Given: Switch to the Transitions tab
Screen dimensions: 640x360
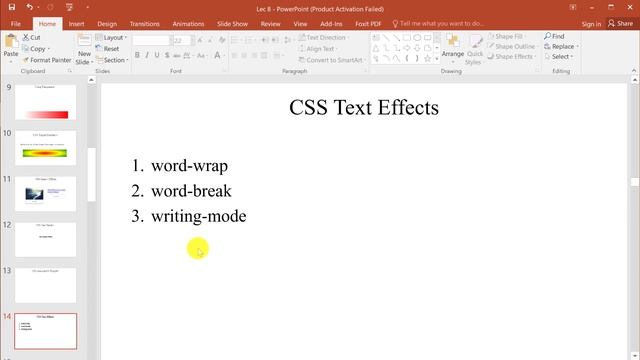Looking at the screenshot, I should tap(144, 24).
